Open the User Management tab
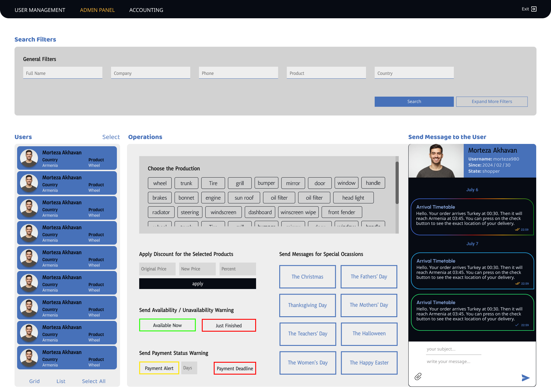Viewport: 551px width, 392px height. 40,10
